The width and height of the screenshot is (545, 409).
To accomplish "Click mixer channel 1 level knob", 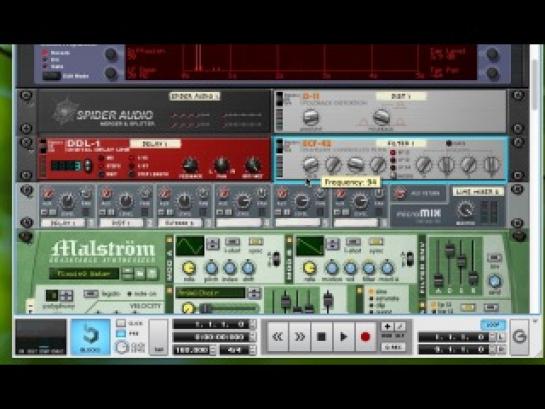I will 67,201.
